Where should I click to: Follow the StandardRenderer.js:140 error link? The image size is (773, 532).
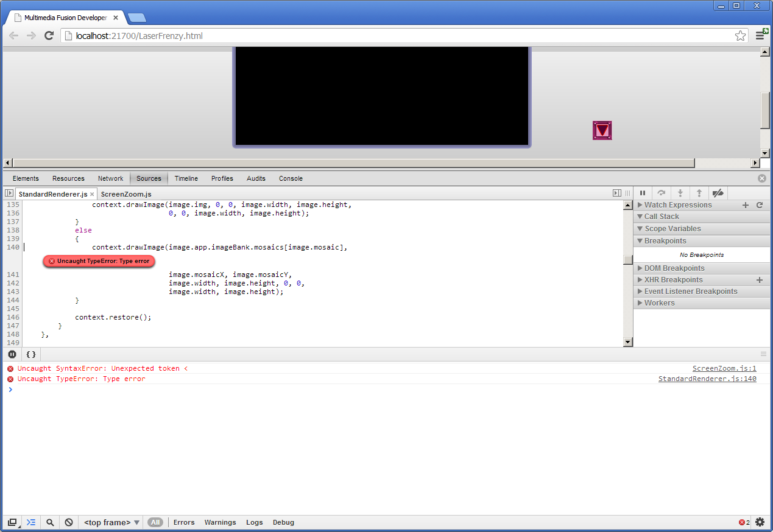coord(707,379)
